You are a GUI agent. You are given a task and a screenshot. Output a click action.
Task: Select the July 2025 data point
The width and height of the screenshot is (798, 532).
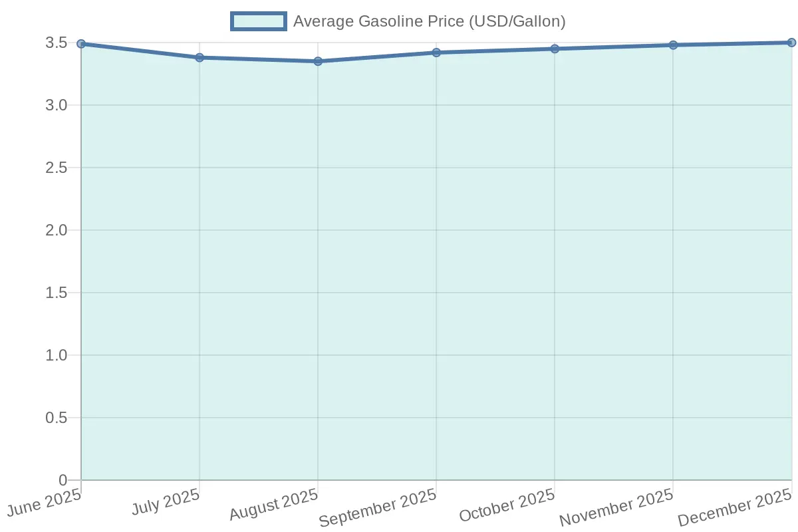click(x=199, y=58)
